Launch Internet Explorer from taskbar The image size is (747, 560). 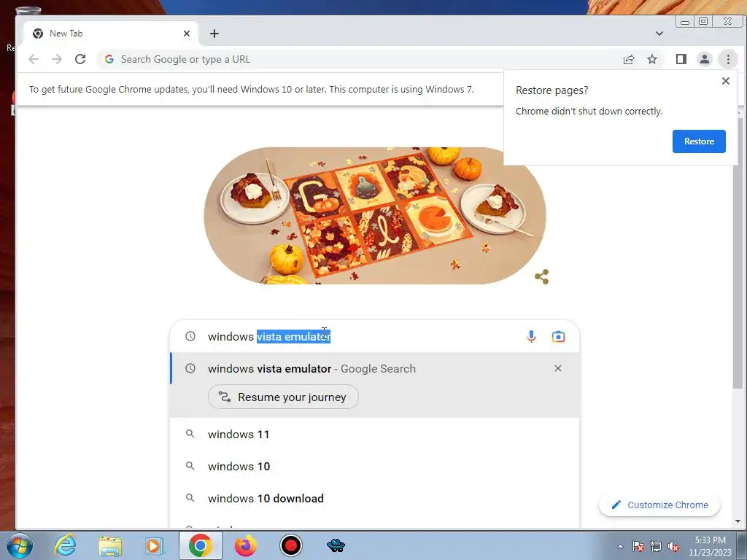point(65,545)
